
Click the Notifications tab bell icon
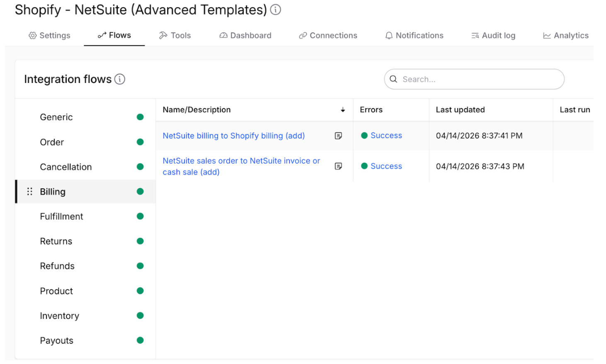(x=389, y=36)
